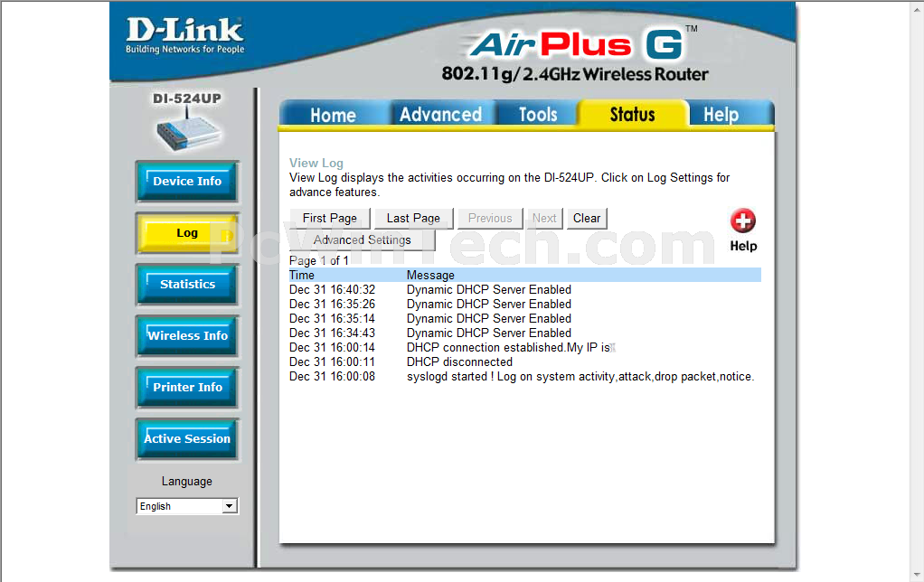Open the Language dropdown
The image size is (924, 582).
point(187,506)
